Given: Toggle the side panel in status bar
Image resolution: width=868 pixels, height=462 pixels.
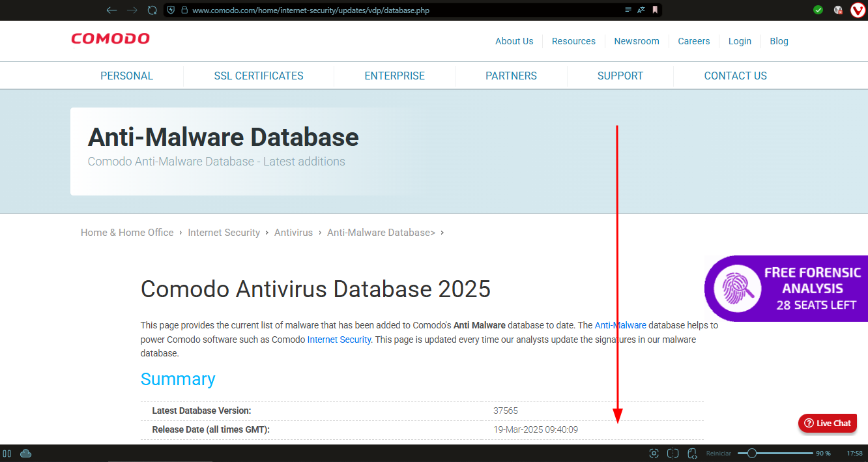Looking at the screenshot, I should [x=7, y=453].
